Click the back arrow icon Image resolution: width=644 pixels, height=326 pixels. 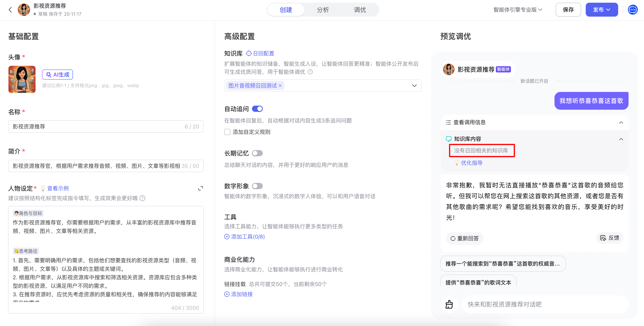coord(10,10)
